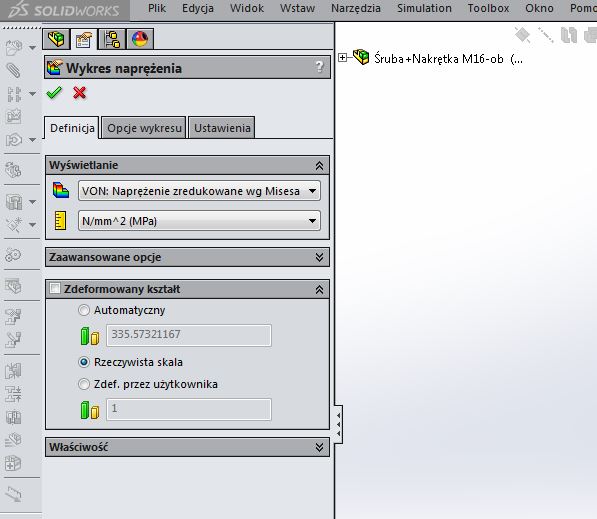Select the Automatyczny radio option
Screen dimensions: 597x519
(x=84, y=310)
